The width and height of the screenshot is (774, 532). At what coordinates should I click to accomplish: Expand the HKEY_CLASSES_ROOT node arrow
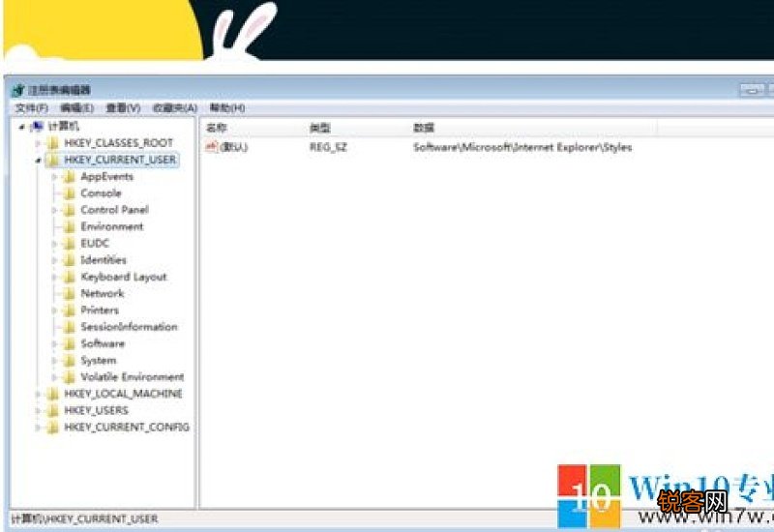(x=38, y=143)
